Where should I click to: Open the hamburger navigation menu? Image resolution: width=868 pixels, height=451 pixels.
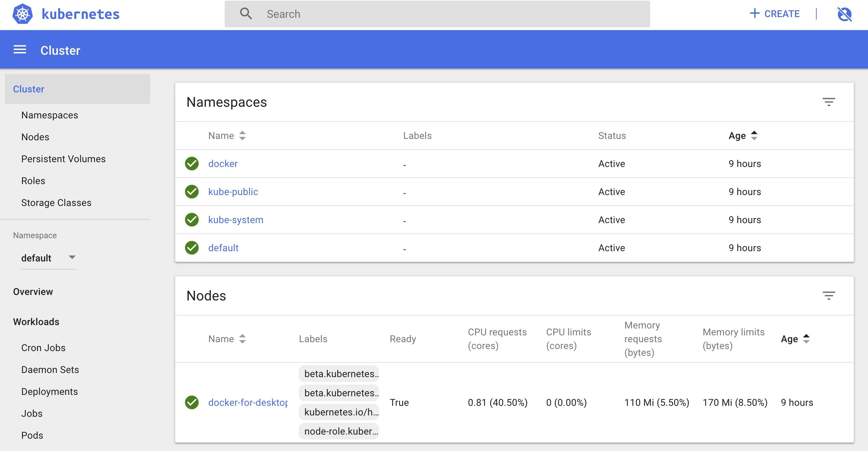click(20, 50)
